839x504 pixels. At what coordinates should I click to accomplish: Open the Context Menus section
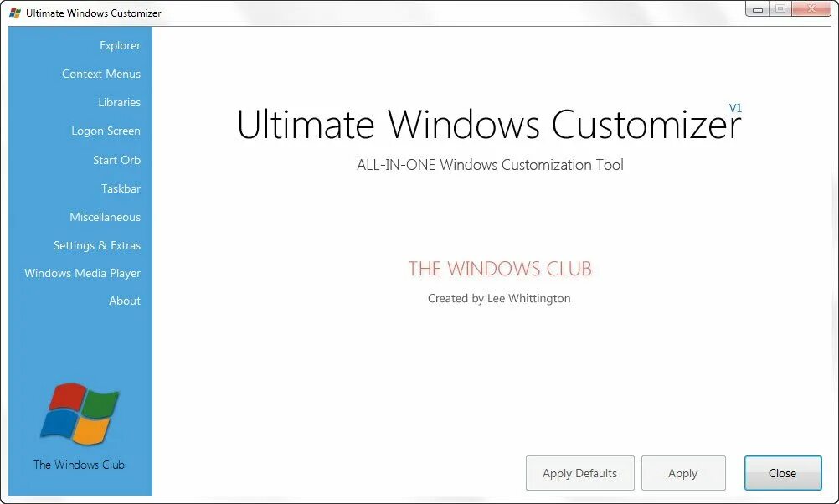point(101,74)
